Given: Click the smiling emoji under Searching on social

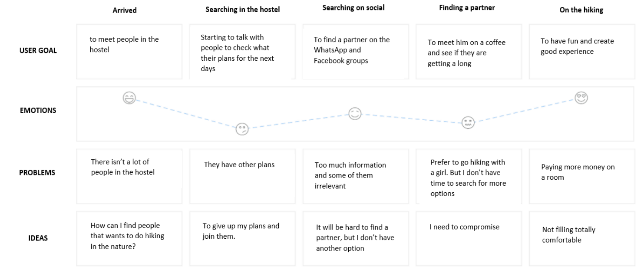Looking at the screenshot, I should tap(355, 114).
